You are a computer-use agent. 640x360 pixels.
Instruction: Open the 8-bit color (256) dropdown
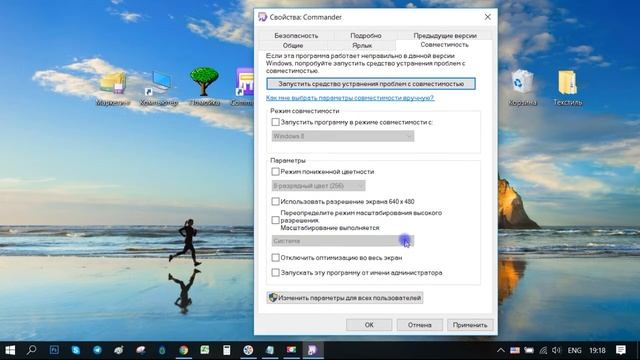(318, 186)
